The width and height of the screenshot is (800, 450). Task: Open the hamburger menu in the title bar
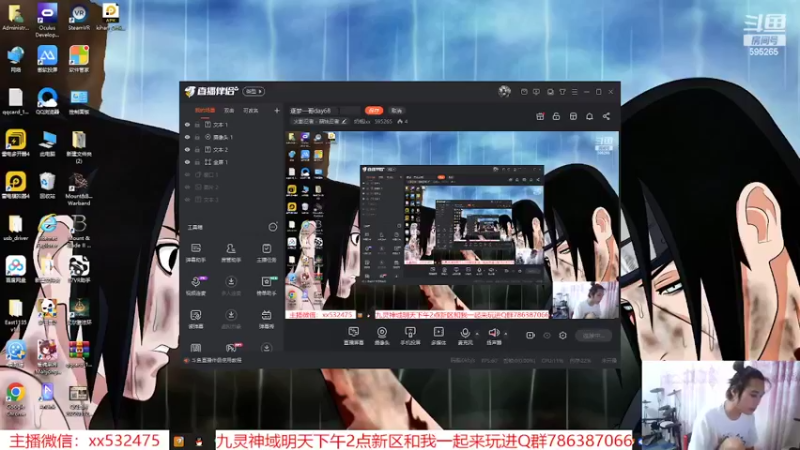click(x=574, y=92)
